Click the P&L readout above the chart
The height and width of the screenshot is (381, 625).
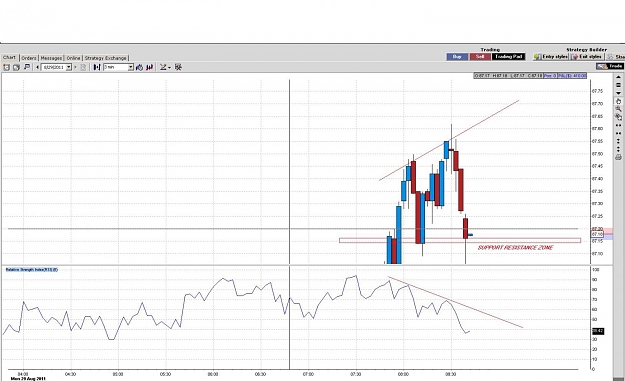tap(572, 76)
